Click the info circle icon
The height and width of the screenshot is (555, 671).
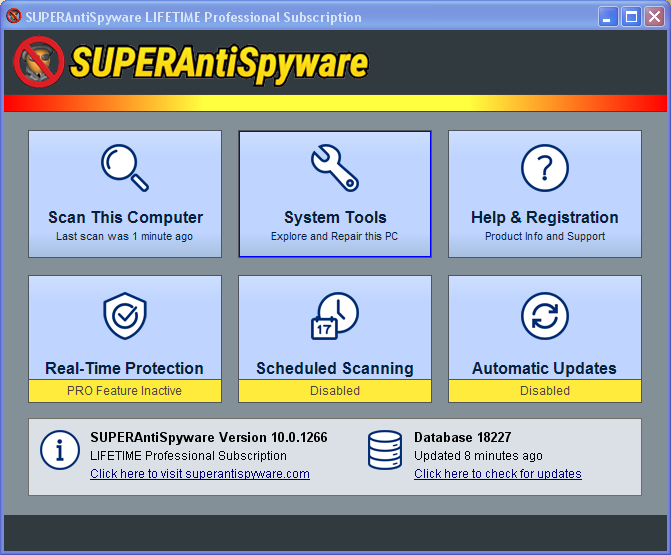pos(60,450)
